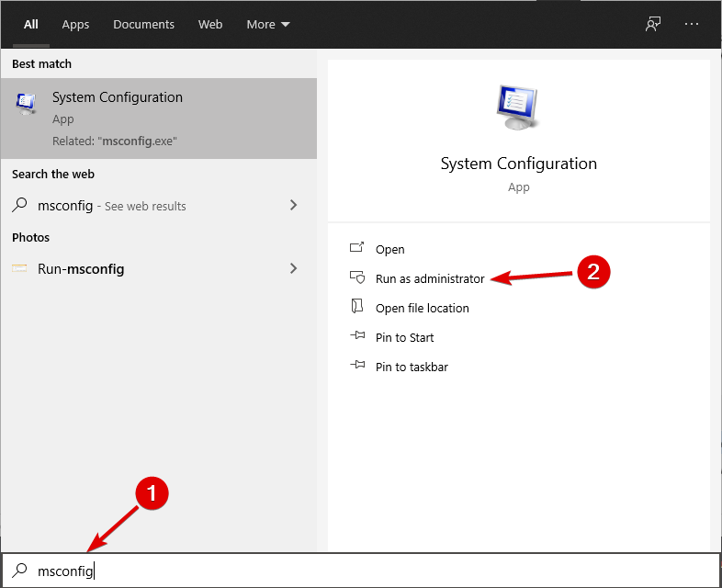The image size is (722, 588).
Task: Click the Pin to Start pin icon
Action: click(x=357, y=337)
